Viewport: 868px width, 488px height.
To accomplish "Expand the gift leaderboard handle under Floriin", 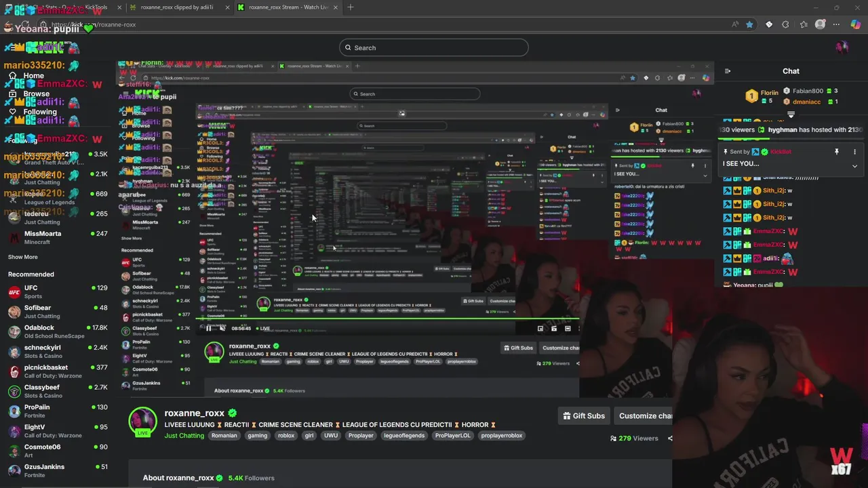I will click(x=791, y=115).
